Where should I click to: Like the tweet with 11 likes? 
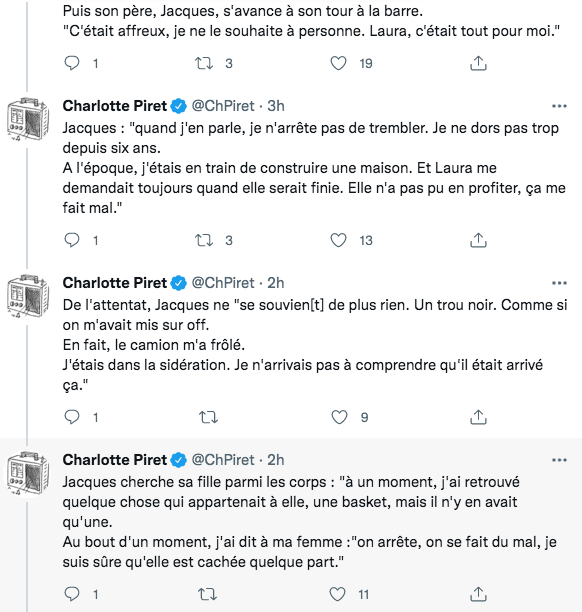coord(337,594)
